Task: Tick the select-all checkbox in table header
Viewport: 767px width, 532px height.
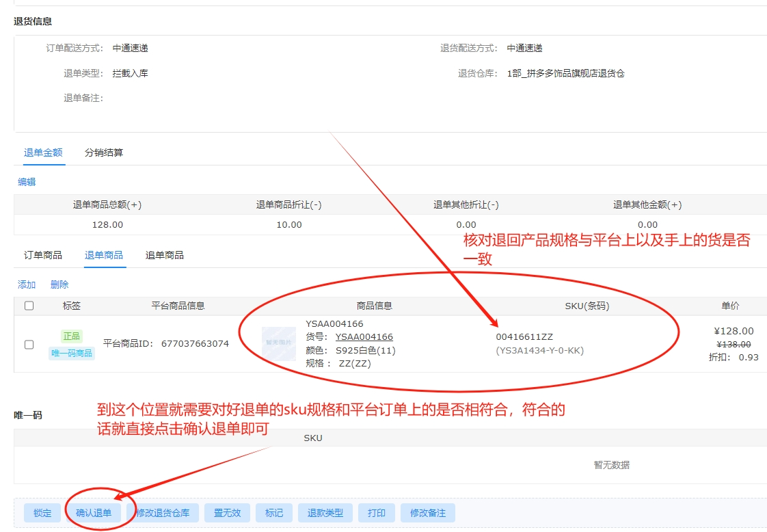Action: pos(29,306)
